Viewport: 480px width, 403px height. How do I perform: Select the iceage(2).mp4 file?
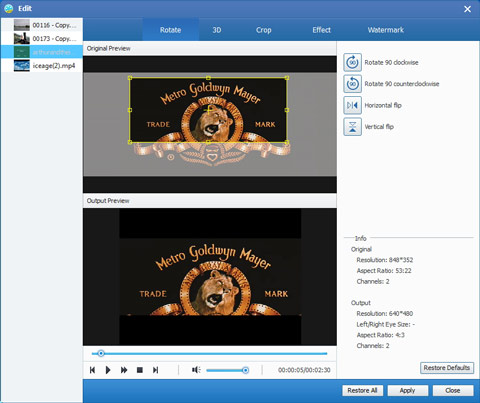tap(42, 66)
